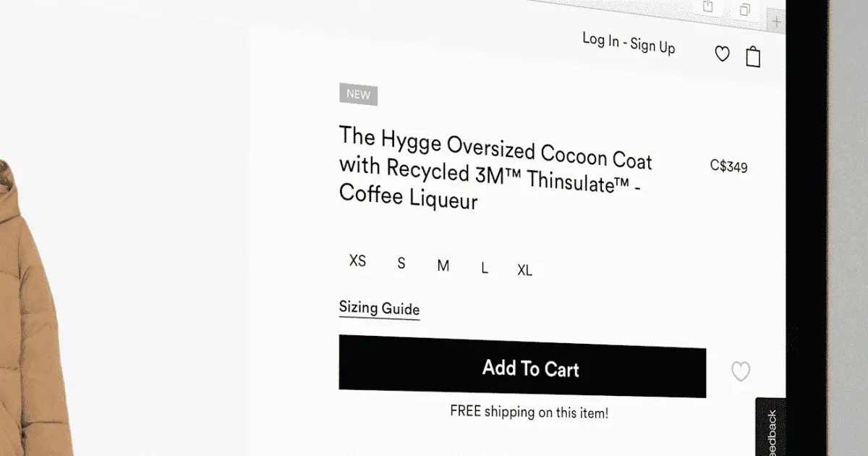Screen dimensions: 868x456
Task: Open a new tab with plus button
Action: tap(776, 22)
